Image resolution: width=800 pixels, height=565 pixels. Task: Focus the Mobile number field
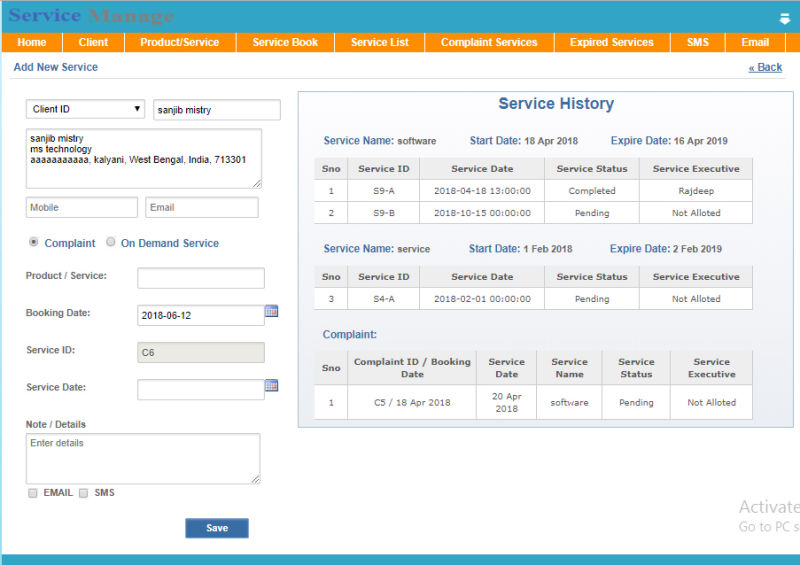[x=81, y=207]
